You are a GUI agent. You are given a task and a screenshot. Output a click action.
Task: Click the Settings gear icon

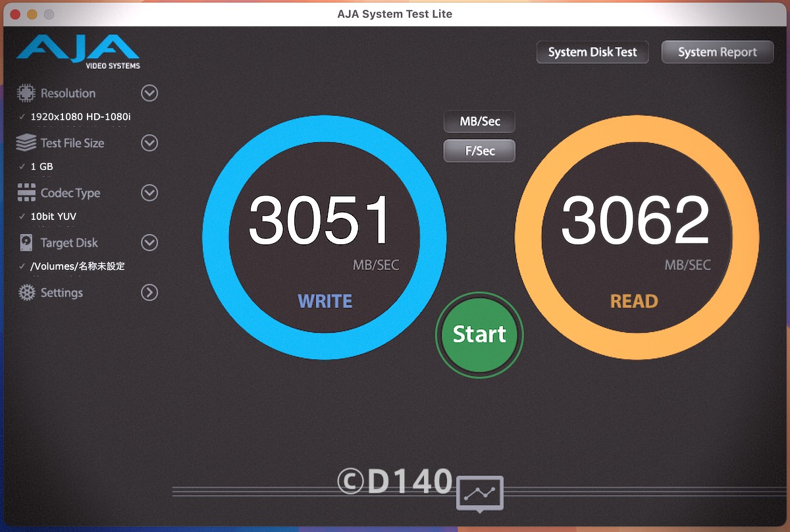click(x=26, y=293)
